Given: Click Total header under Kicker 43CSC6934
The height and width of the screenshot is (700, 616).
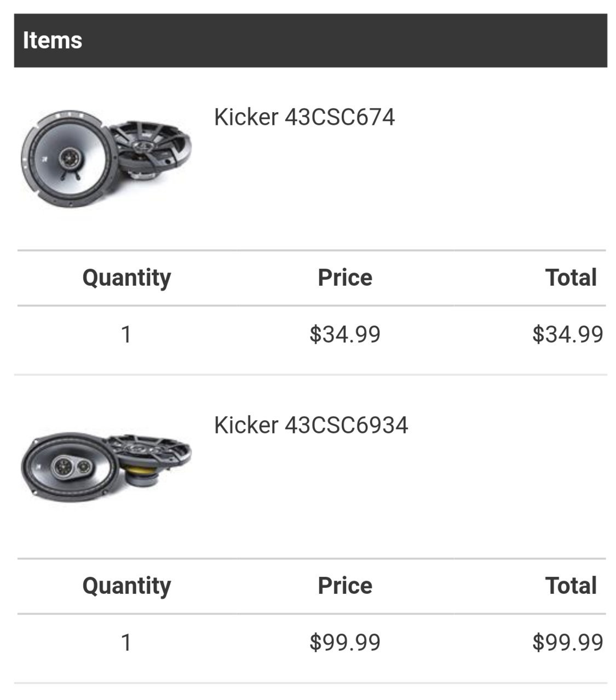Looking at the screenshot, I should click(571, 586).
